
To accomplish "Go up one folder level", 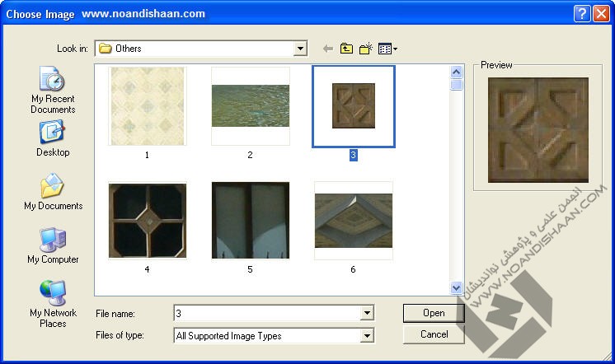I will tap(346, 49).
